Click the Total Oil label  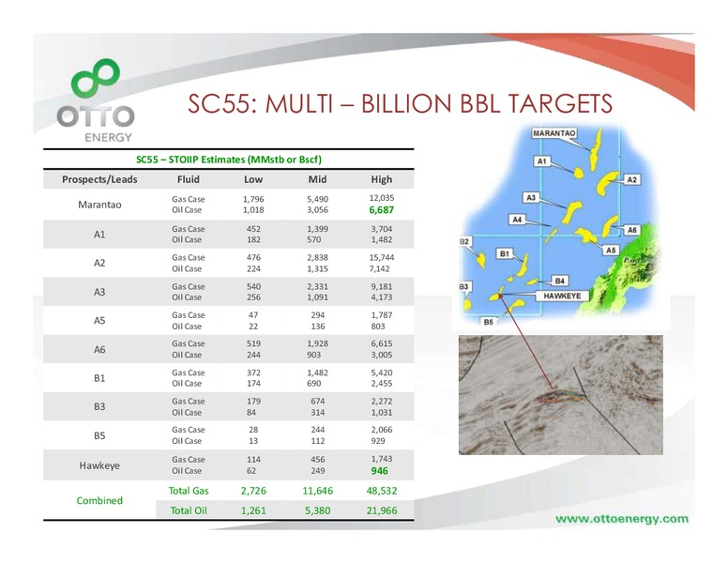click(x=189, y=510)
